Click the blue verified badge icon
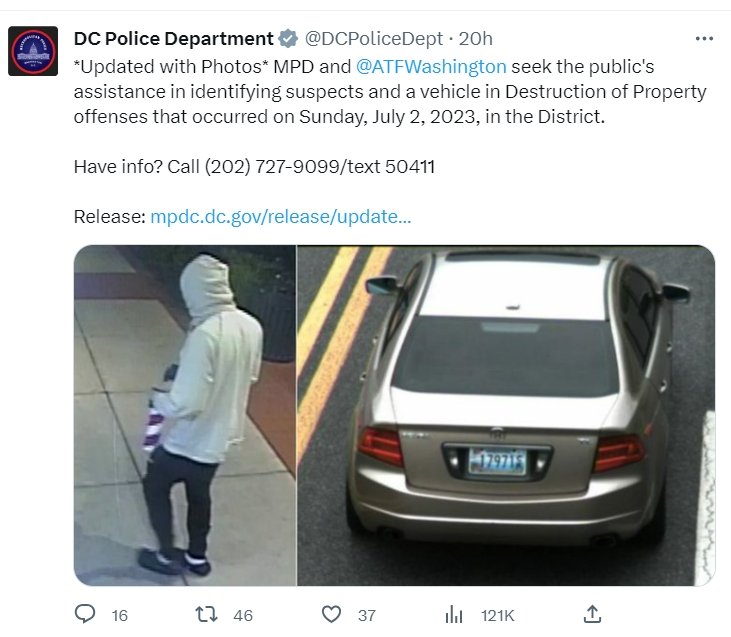Screen dimensions: 731x637 [x=288, y=38]
